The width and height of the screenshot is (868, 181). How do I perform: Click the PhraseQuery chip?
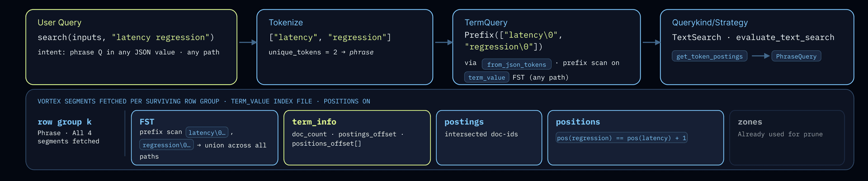(x=796, y=56)
